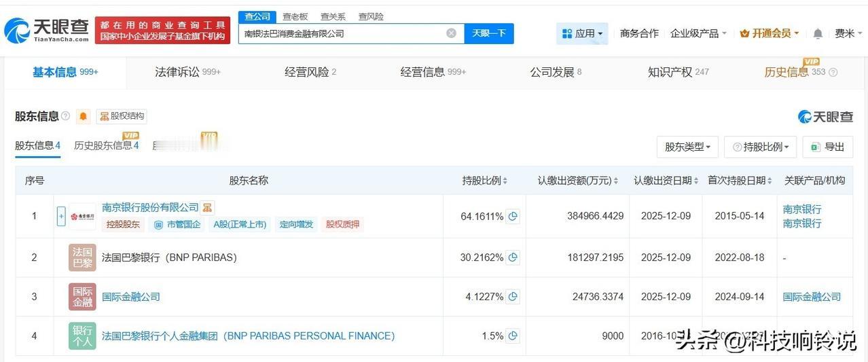Viewport: 868px width, 362px height.
Task: Select the 股东信息 4 sub-tab
Action: click(38, 145)
